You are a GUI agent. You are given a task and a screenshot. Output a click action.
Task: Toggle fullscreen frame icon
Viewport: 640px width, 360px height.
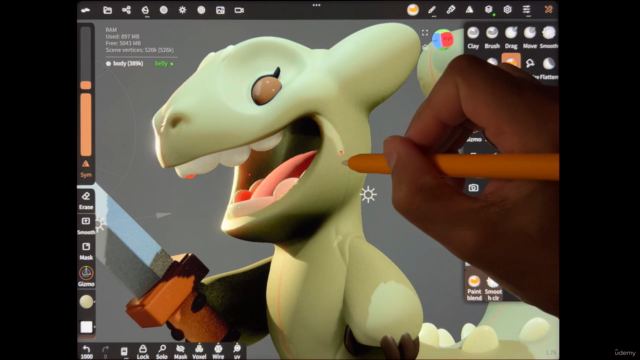coord(425,33)
